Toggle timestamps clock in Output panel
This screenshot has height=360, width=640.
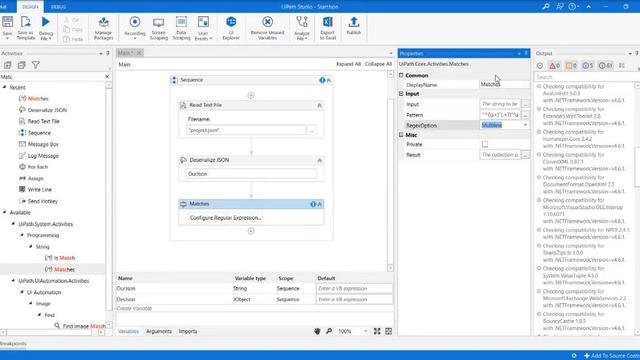tap(540, 65)
